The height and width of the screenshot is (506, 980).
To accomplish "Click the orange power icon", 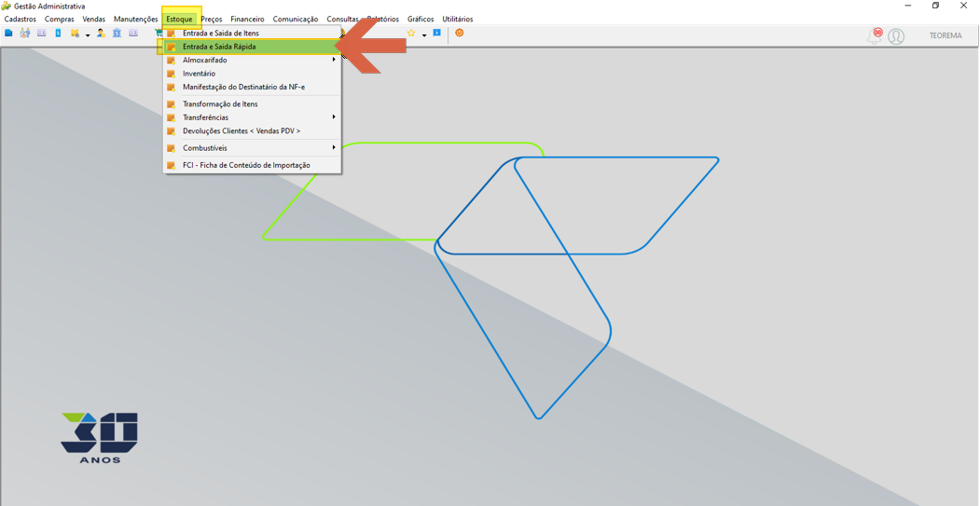I will (x=460, y=33).
